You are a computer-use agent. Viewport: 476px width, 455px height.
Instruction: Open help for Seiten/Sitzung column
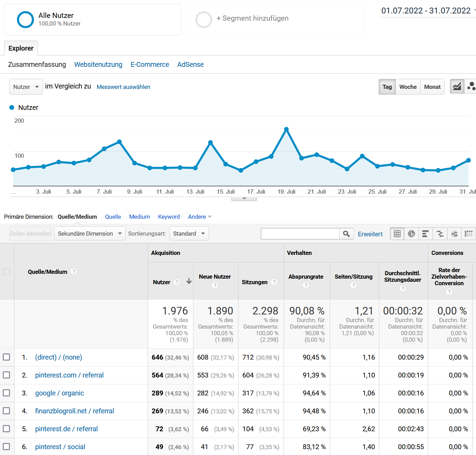353,285
